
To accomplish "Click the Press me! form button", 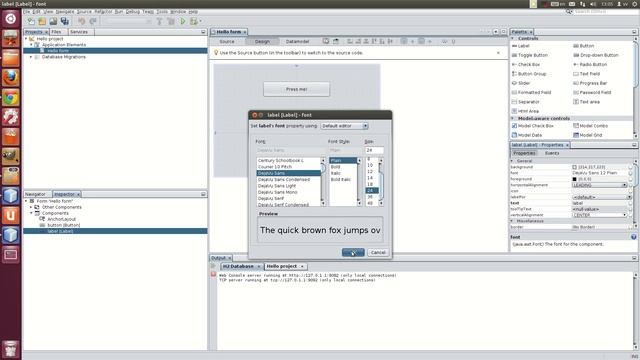I will (x=296, y=89).
